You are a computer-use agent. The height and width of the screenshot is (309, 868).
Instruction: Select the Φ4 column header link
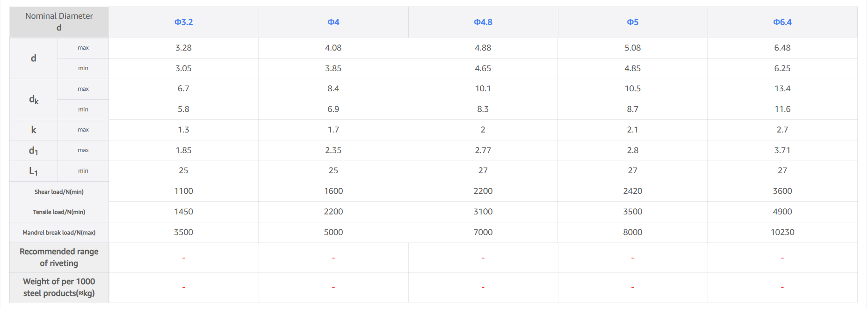tap(333, 22)
